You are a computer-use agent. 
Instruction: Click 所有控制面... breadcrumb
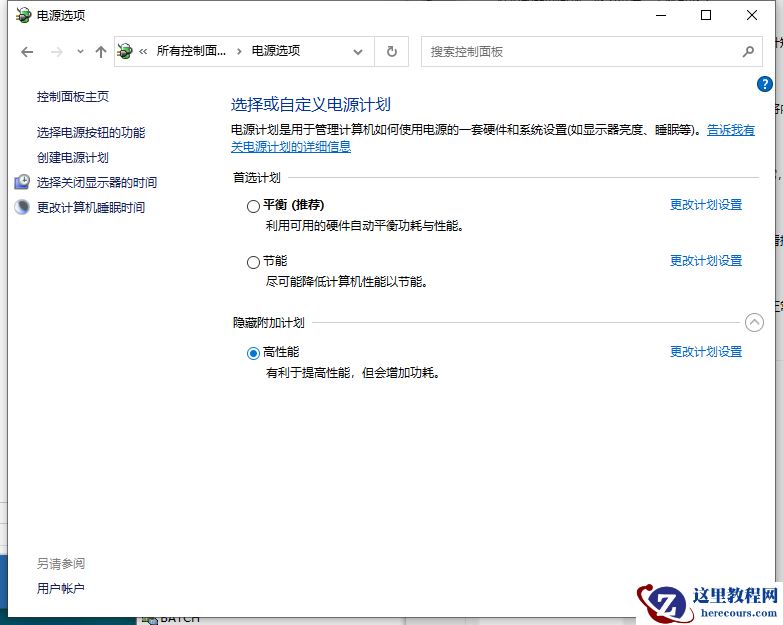tap(191, 51)
